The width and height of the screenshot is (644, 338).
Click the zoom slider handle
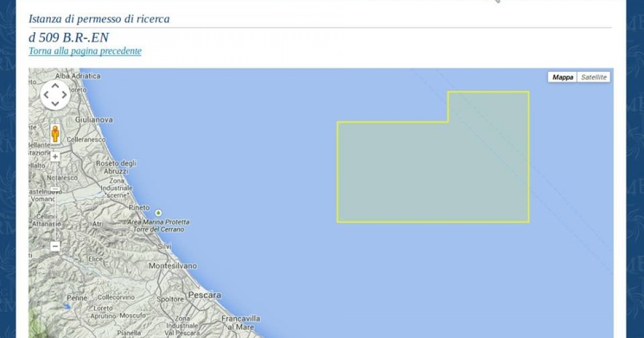[55, 189]
